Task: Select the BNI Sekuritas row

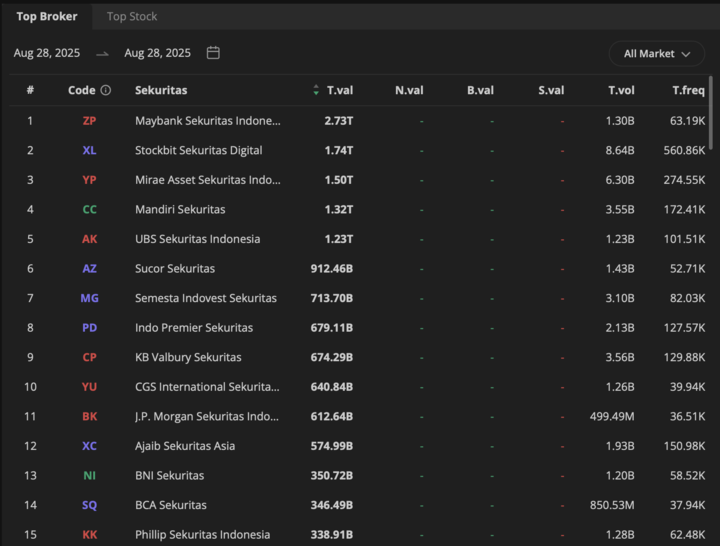Action: (x=169, y=476)
